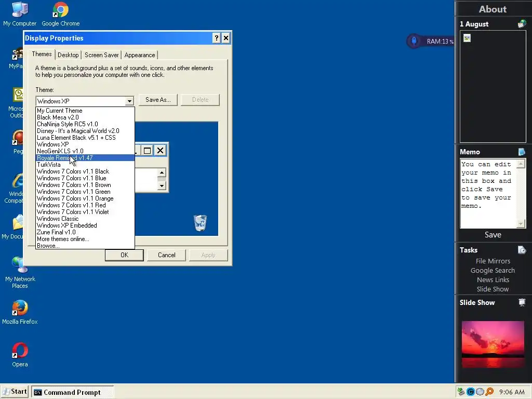
Task: Choose Windows Classic theme
Action: tap(85, 219)
